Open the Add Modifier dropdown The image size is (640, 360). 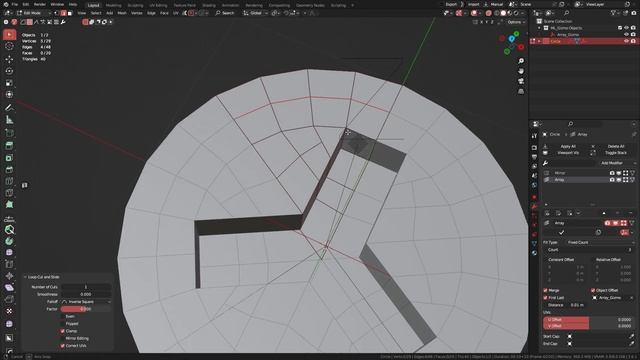[616, 163]
